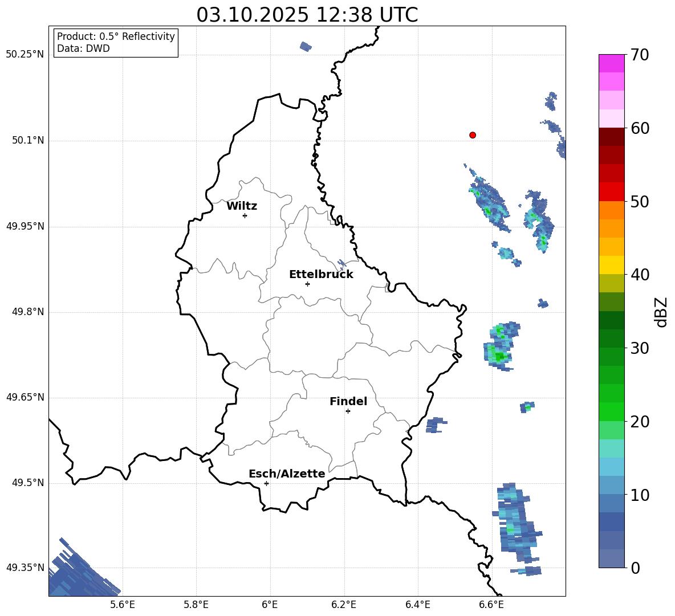The height and width of the screenshot is (616, 675).
Task: Click the 49.8°N latitude label
Action: 27,312
